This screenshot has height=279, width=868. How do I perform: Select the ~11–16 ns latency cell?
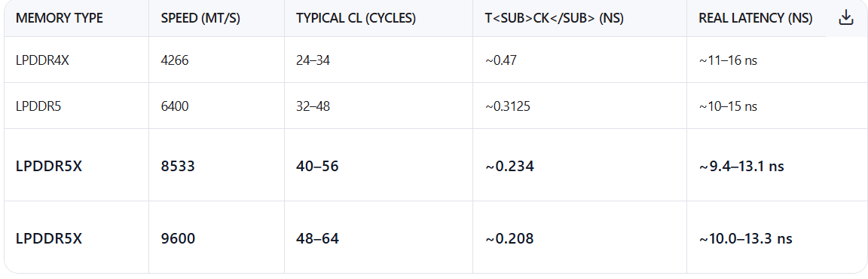[728, 60]
